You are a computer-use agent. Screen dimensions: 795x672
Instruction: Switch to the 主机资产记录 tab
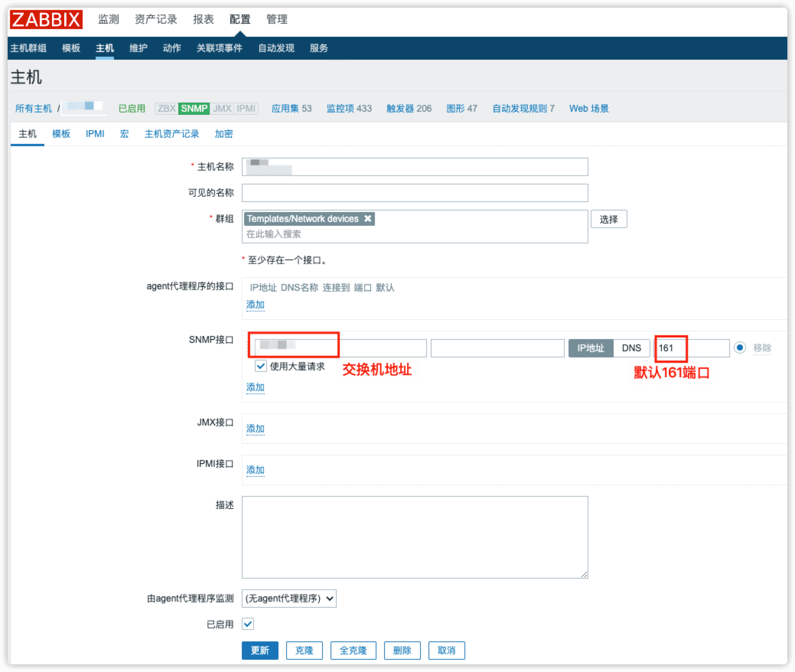point(172,134)
